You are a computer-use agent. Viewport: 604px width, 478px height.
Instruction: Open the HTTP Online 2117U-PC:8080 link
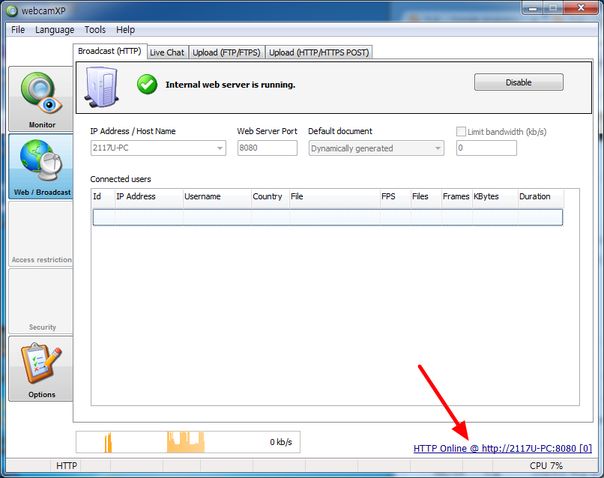tap(502, 448)
